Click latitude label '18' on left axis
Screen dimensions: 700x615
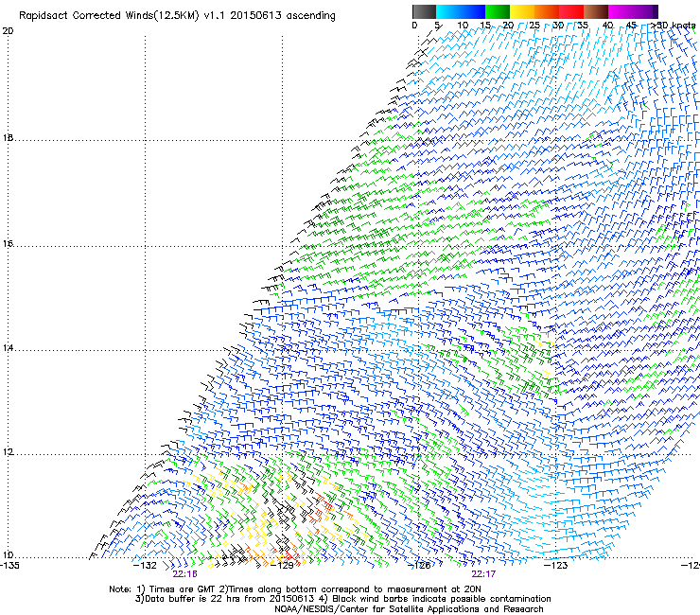8,137
